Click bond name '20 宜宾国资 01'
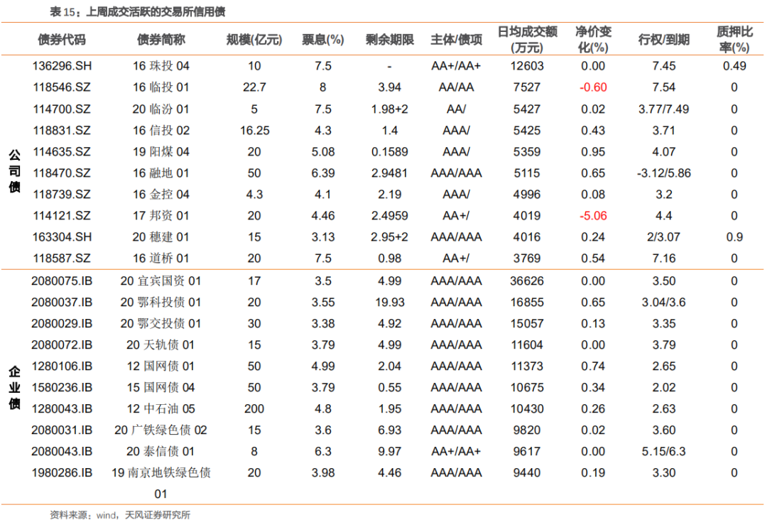767x532 pixels. [161, 281]
